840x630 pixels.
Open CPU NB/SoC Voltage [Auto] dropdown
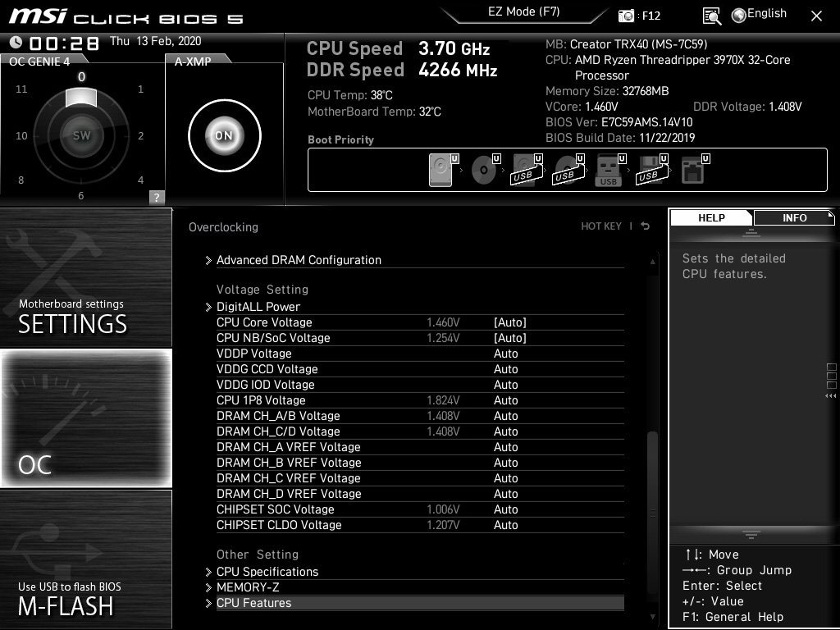point(509,338)
